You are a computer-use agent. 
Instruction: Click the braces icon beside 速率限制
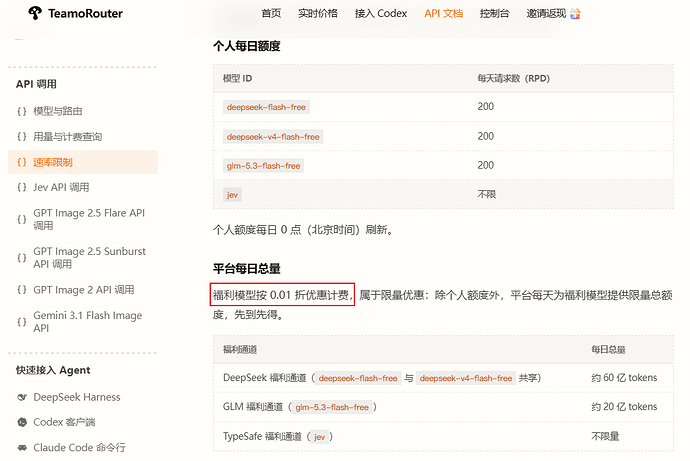22,162
